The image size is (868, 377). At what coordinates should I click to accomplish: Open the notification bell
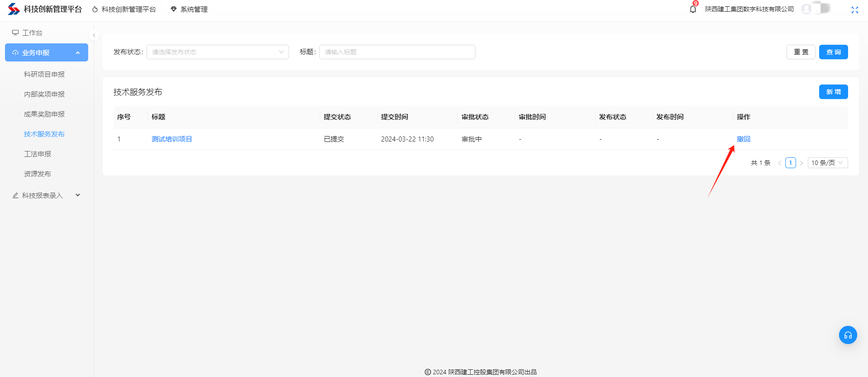(693, 9)
